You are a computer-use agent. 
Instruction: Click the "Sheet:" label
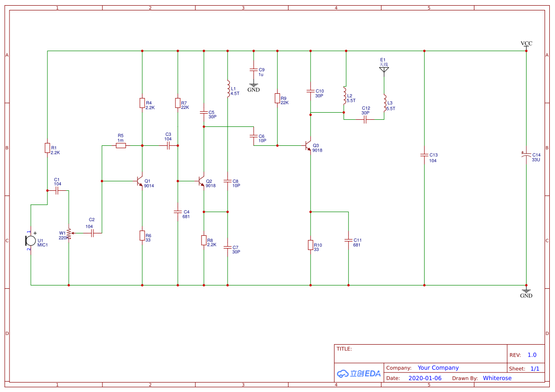click(517, 368)
